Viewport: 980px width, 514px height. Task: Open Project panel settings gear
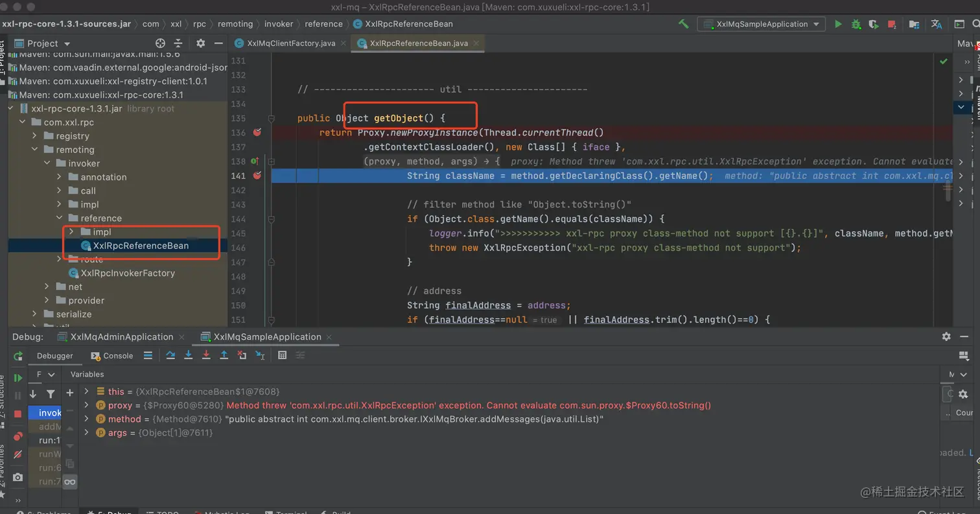[200, 43]
